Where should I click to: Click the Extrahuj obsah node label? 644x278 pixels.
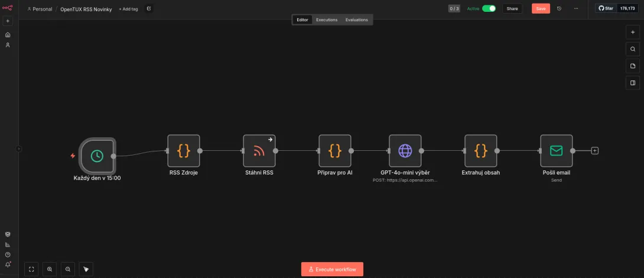(480, 173)
